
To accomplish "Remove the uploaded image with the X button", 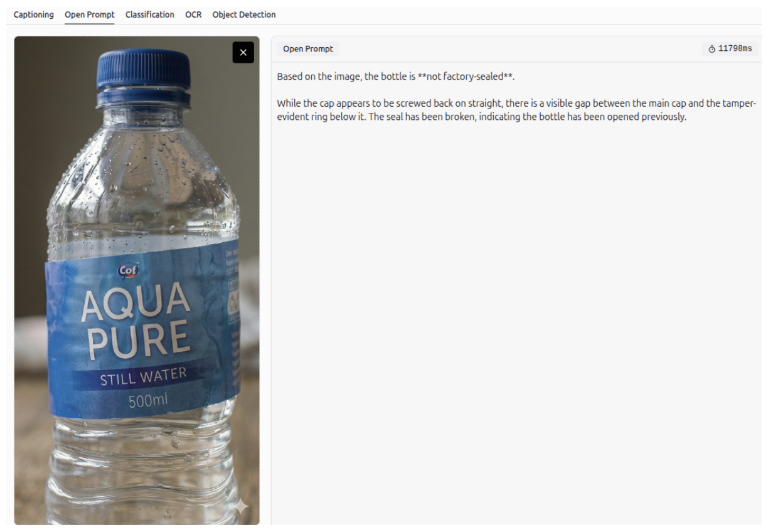I will tap(243, 53).
